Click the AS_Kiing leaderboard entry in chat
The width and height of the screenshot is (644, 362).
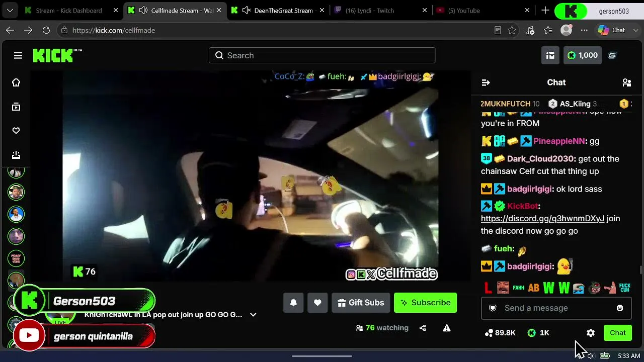573,104
